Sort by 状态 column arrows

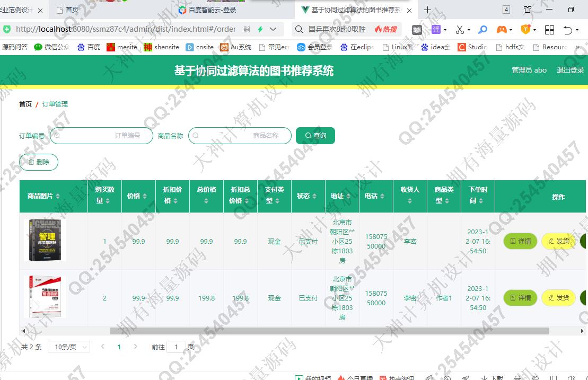pos(314,196)
